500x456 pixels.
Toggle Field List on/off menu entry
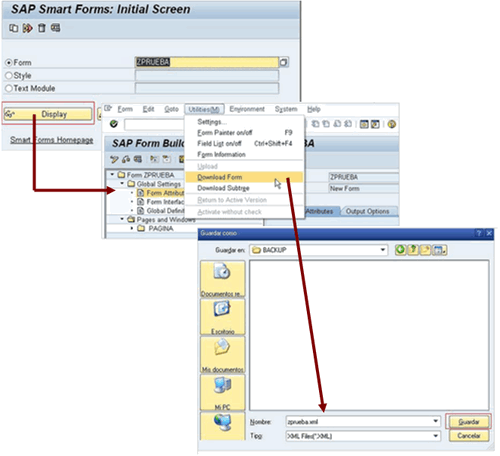tap(244, 144)
